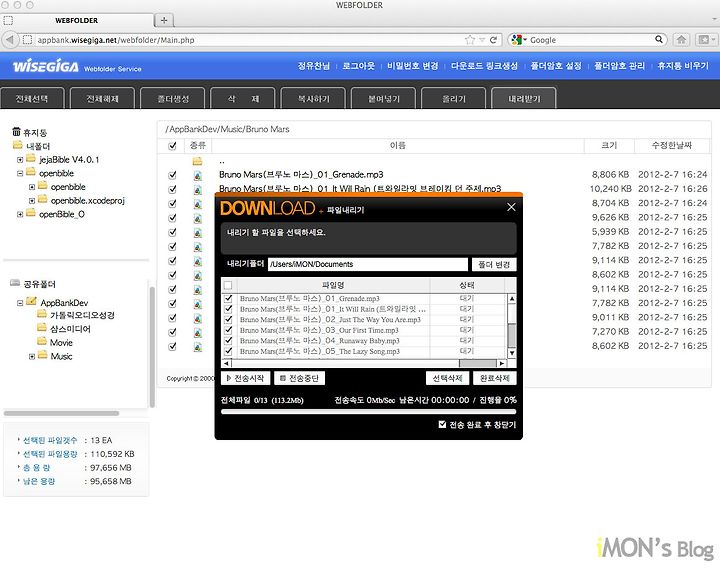Click the browser reload icon
720x568 pixels.
pos(494,40)
